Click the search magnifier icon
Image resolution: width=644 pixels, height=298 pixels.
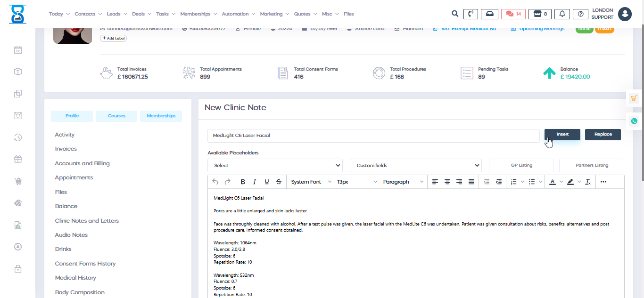454,14
